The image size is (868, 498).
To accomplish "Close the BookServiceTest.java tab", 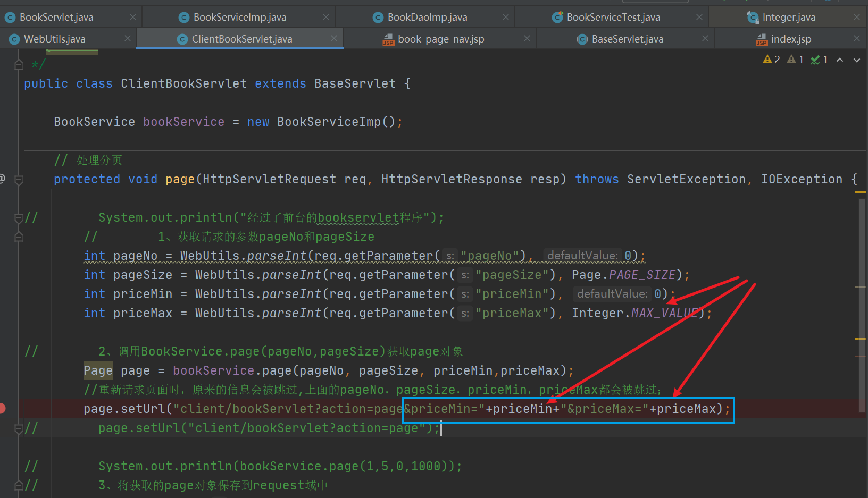I will click(699, 17).
